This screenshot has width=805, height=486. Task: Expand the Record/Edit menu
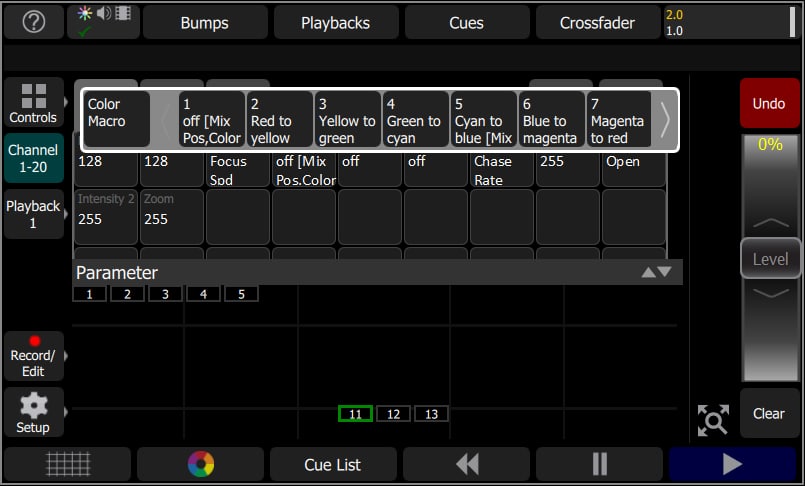34,355
